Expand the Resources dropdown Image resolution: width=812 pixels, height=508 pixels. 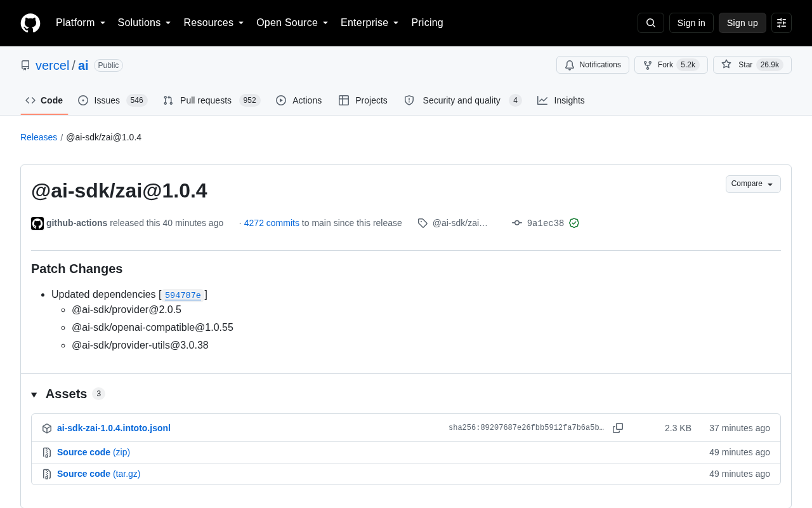coord(214,23)
